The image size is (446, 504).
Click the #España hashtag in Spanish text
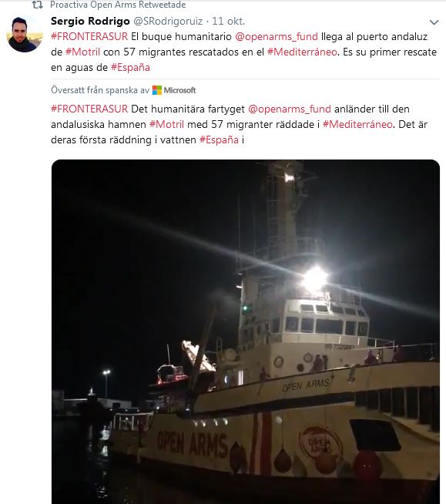click(x=130, y=68)
